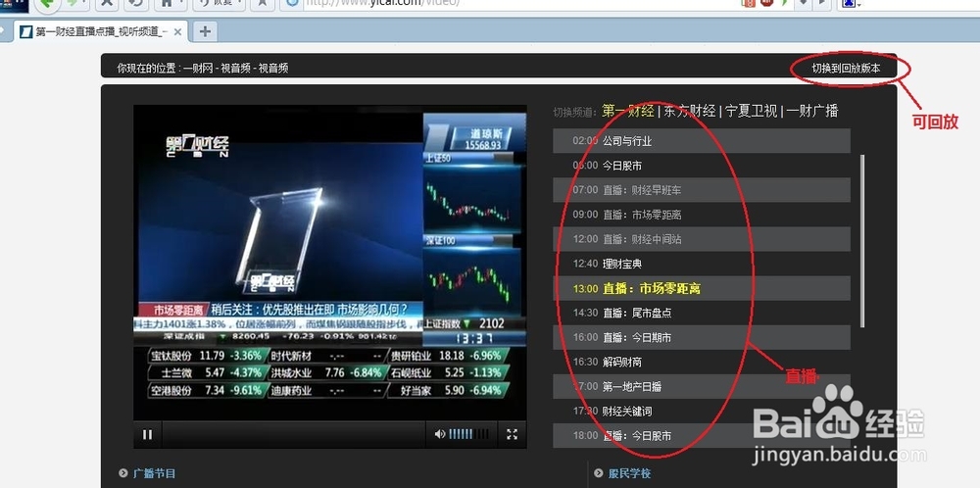Click the video player progress bar
Screen dimensions: 980x488
[294, 434]
